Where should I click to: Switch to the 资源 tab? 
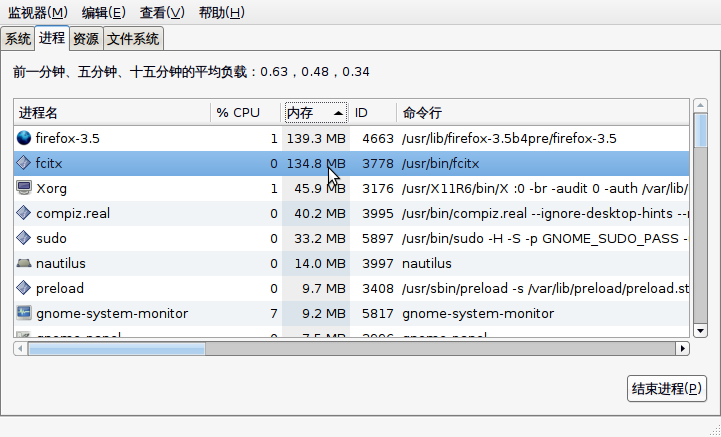[x=86, y=39]
